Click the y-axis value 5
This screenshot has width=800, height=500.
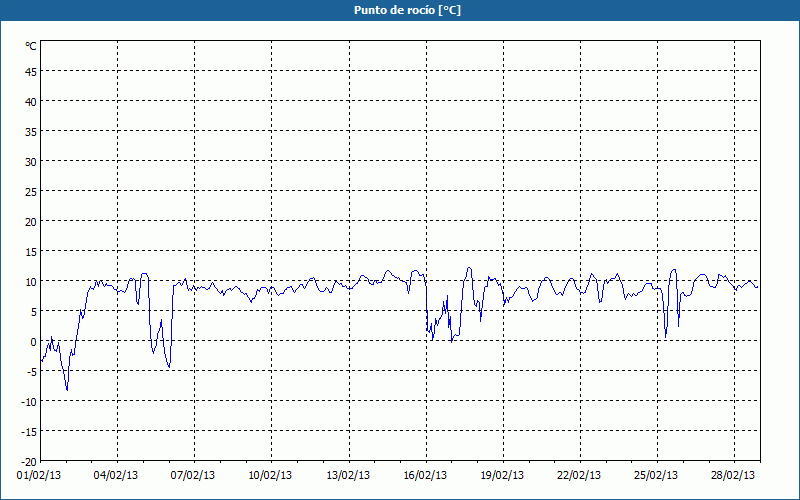[x=34, y=312]
